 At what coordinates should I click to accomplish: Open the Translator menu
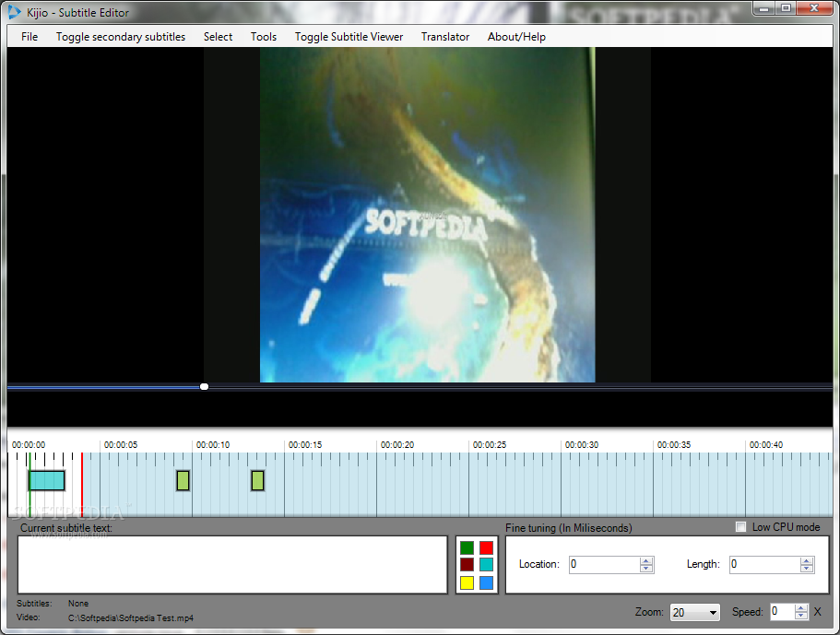tap(444, 37)
